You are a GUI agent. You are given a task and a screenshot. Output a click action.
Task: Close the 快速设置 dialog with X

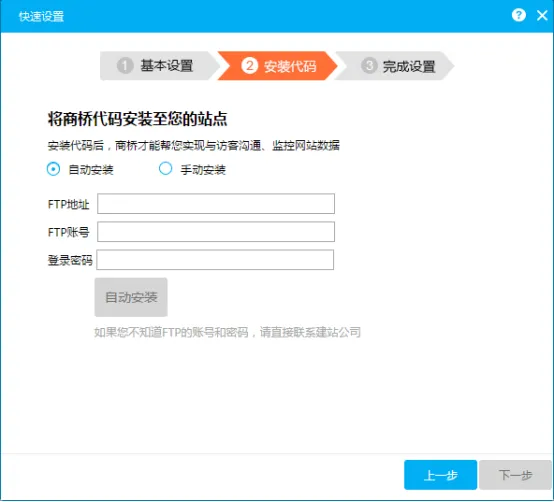pyautogui.click(x=542, y=15)
